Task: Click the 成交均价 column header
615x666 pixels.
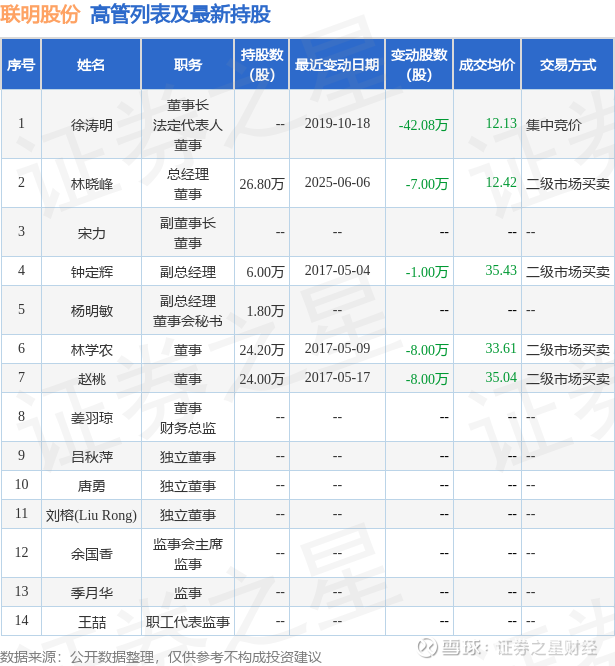Action: click(487, 65)
